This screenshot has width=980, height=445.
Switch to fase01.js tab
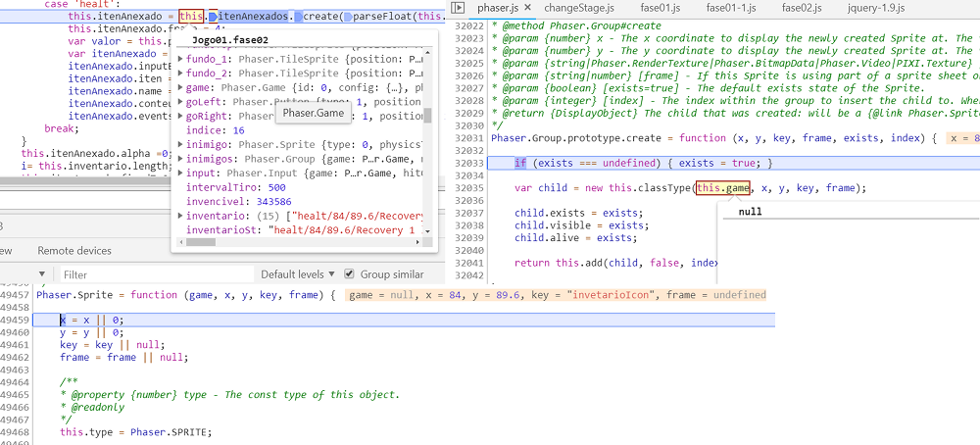tap(661, 8)
